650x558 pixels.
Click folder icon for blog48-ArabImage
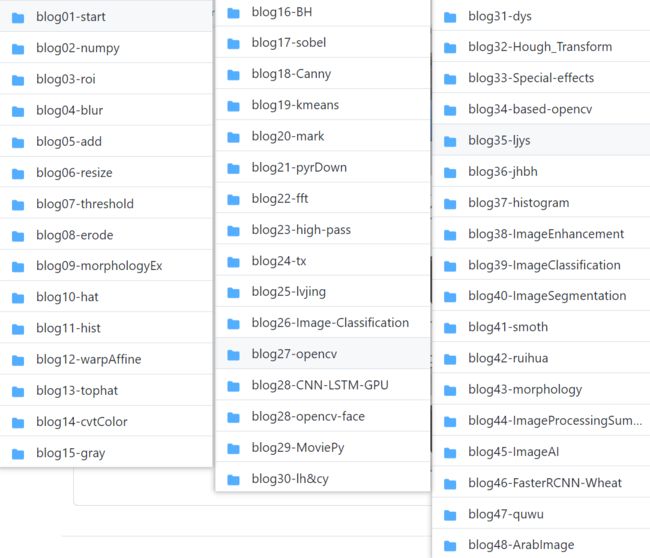point(450,546)
